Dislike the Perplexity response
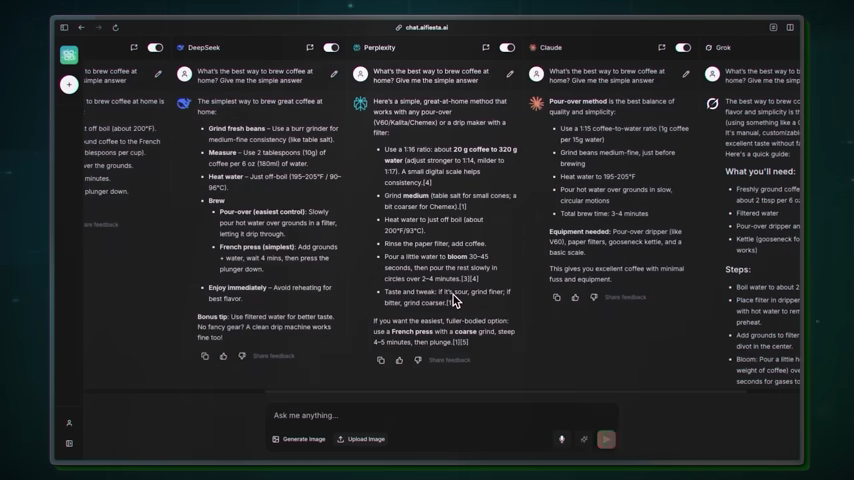854x480 pixels. pyautogui.click(x=418, y=360)
